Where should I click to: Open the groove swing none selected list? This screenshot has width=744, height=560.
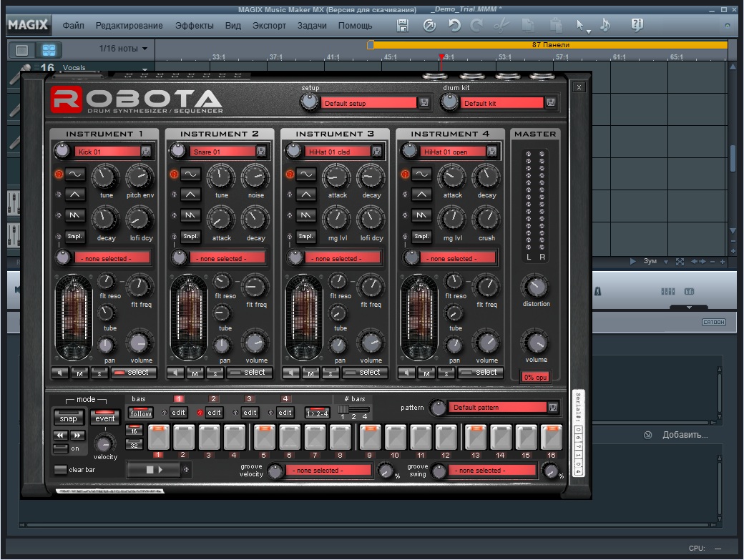(x=491, y=471)
